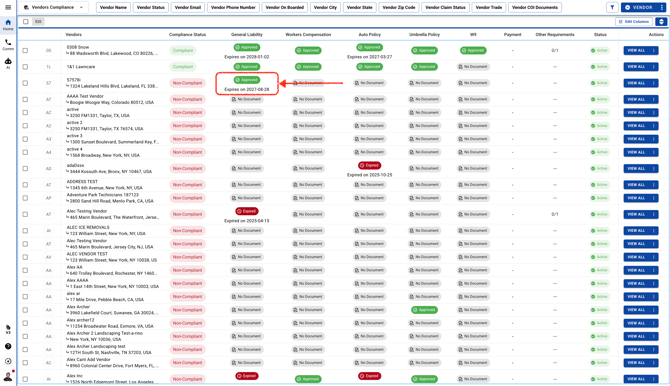This screenshot has height=386, width=670.
Task: Click the Vendor Phone Number filter chip
Action: (x=233, y=7)
